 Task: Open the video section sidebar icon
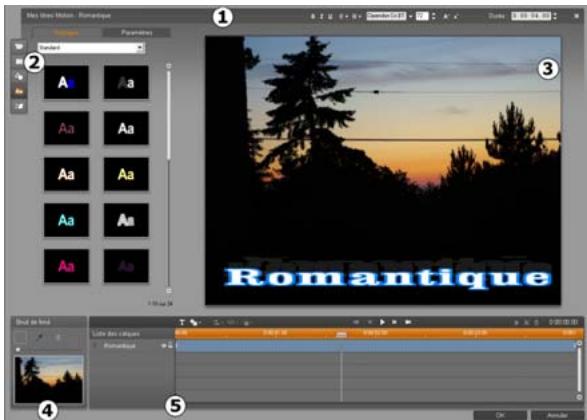pos(19,61)
